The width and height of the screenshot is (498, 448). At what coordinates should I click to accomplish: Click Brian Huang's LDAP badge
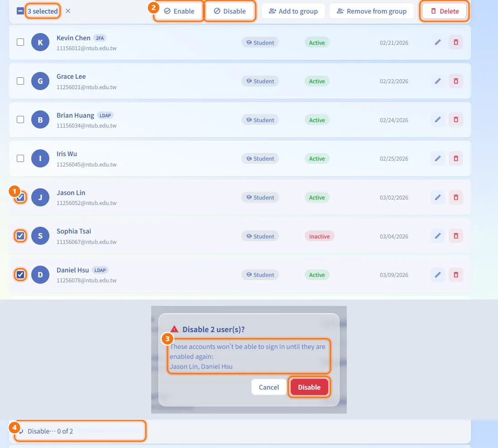(105, 115)
